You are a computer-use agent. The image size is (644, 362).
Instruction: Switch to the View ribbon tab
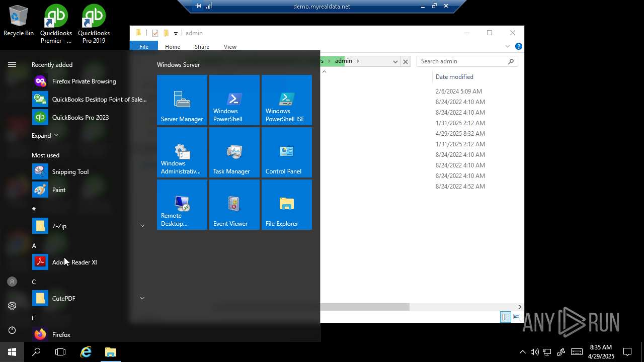[x=230, y=47]
